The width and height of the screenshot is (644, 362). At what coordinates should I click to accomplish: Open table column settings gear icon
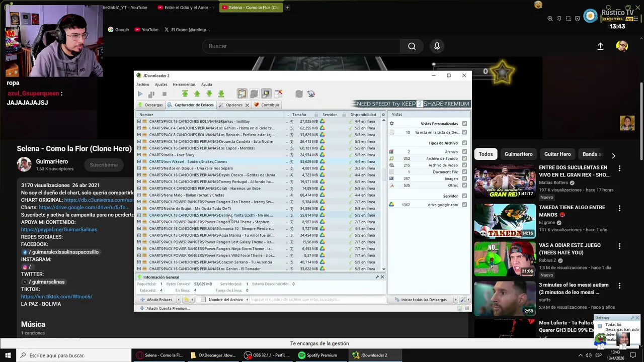click(383, 115)
